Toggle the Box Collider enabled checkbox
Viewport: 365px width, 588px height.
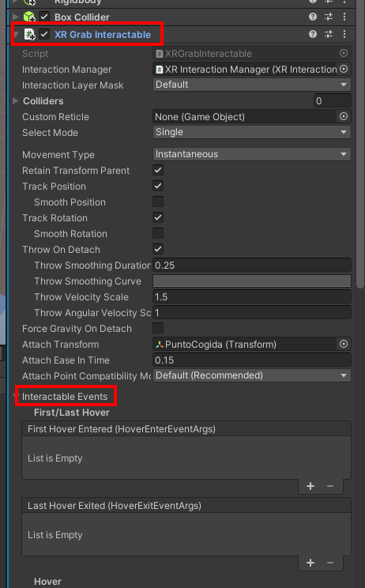44,17
